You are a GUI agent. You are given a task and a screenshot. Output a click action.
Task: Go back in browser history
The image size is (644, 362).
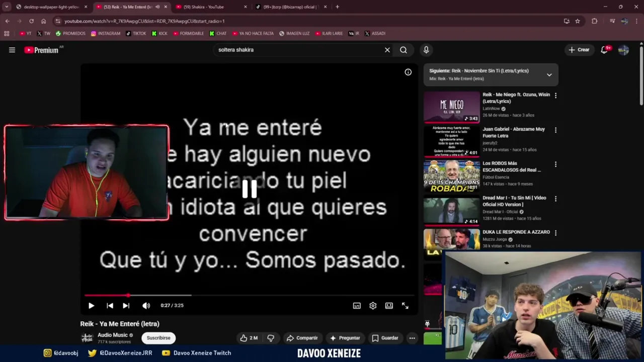7,21
